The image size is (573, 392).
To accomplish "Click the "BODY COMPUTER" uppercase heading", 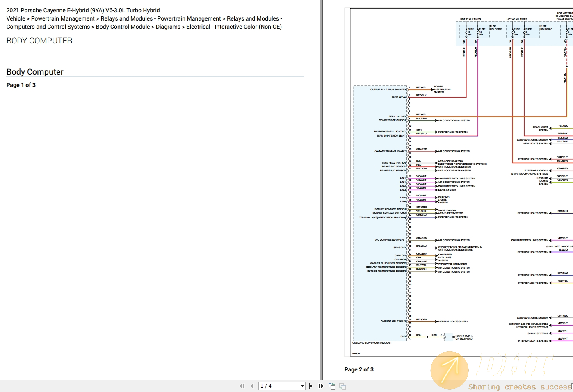I will point(39,41).
